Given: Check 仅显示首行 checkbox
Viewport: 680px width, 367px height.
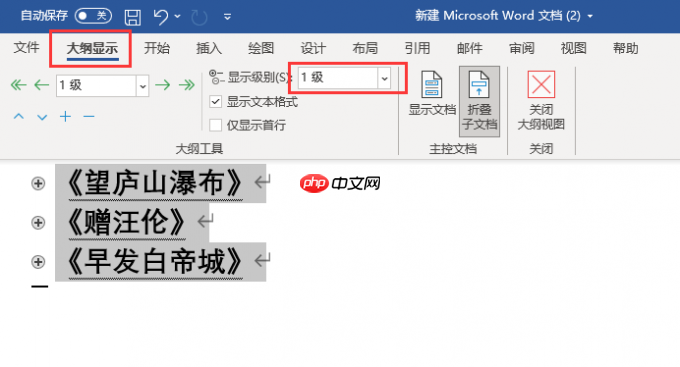Looking at the screenshot, I should 216,125.
